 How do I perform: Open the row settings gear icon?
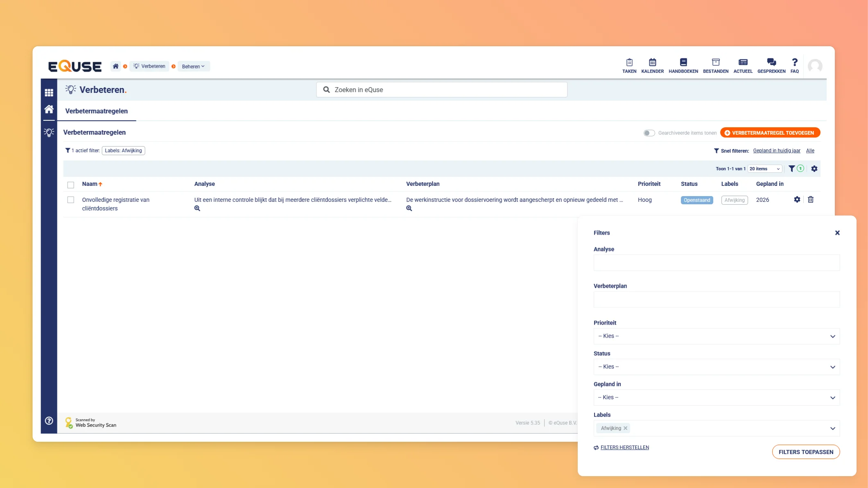tap(797, 199)
